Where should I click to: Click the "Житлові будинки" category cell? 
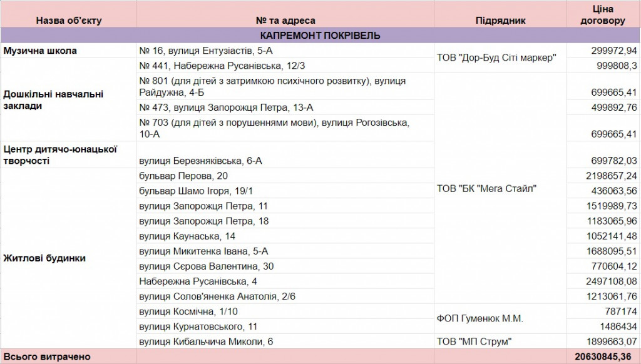pyautogui.click(x=68, y=258)
